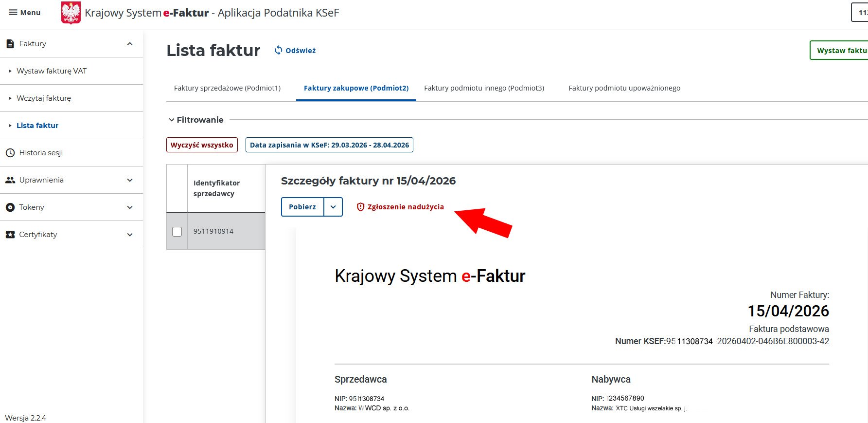Viewport: 868px width, 423px height.
Task: Collapse the Filtrowanie section
Action: tap(172, 120)
